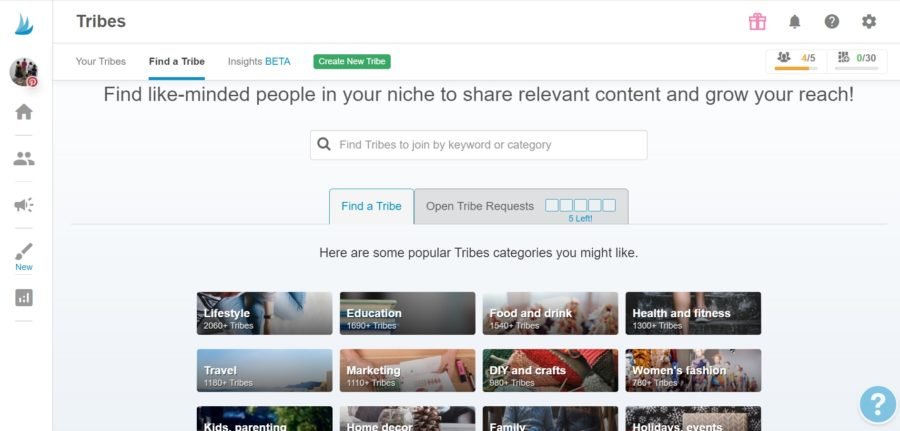Screen dimensions: 900x431
Task: Select the paintbrush New icon
Action: pos(24,252)
